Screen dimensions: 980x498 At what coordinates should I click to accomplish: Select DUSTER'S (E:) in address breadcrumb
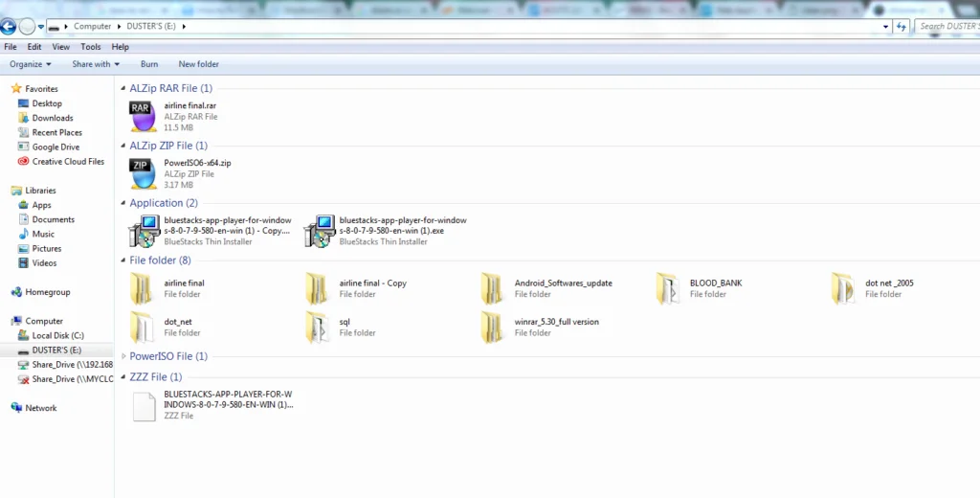pyautogui.click(x=151, y=26)
